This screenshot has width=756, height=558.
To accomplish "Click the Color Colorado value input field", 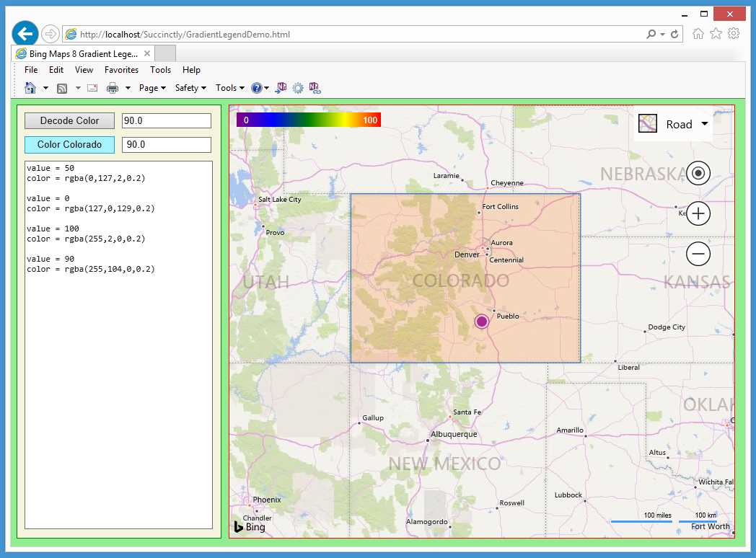I will (x=167, y=145).
